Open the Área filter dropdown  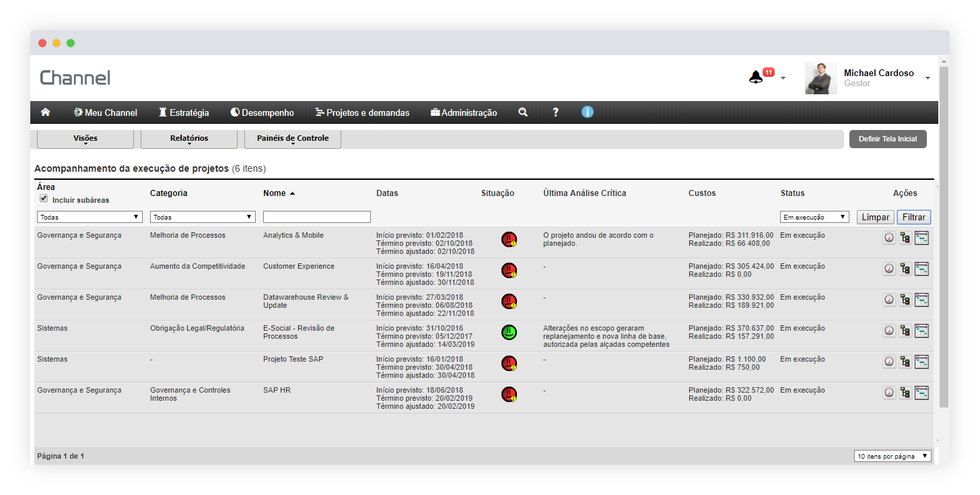coord(90,217)
